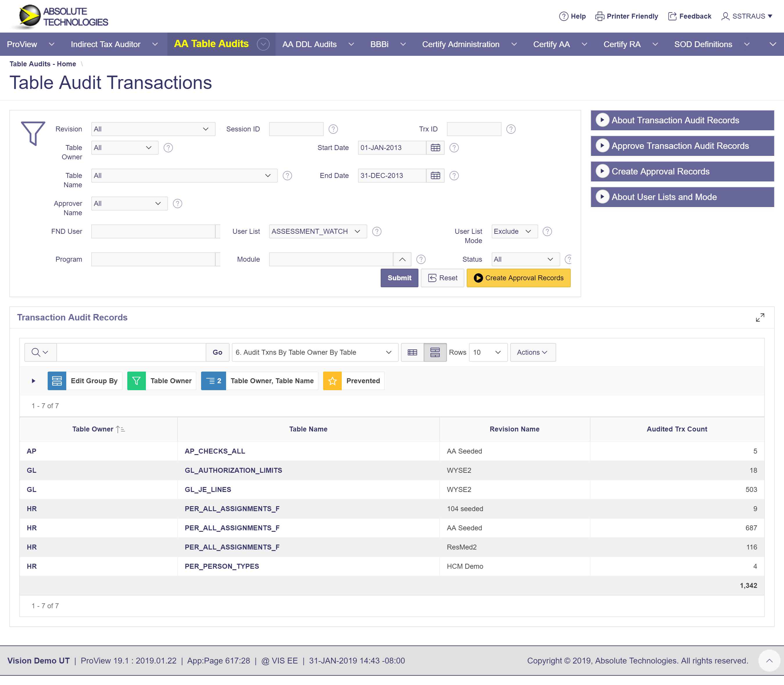The width and height of the screenshot is (784, 685).
Task: Collapse the report settings triangle
Action: [x=34, y=381]
